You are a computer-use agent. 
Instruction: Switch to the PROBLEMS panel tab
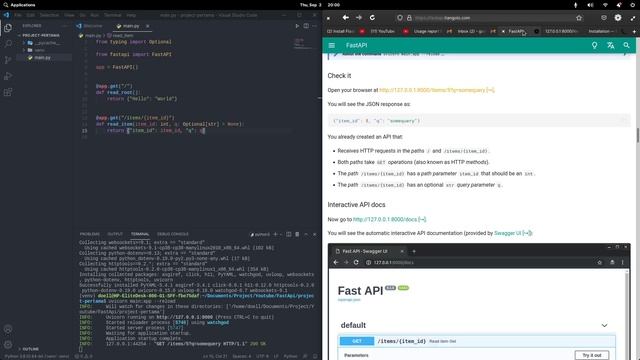(x=89, y=234)
